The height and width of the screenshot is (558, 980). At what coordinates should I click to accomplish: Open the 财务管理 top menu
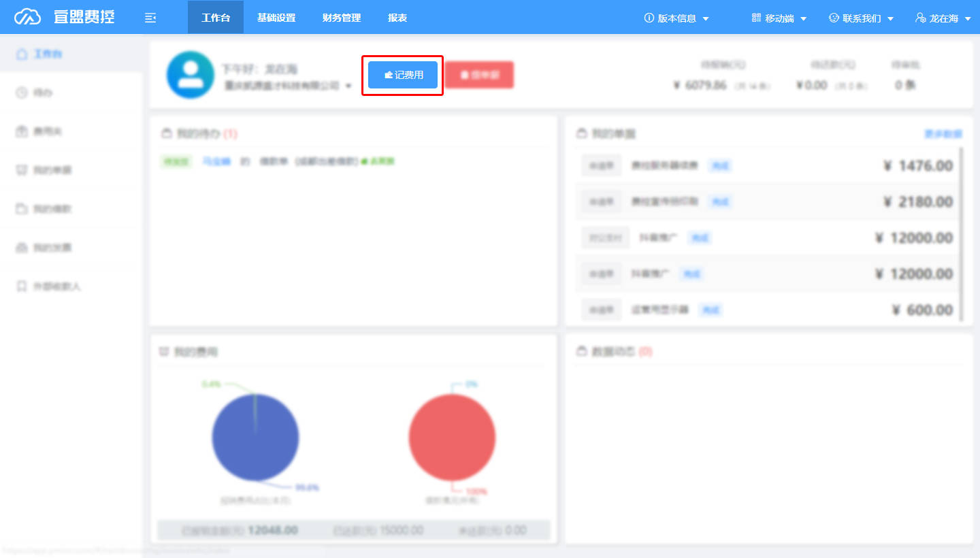coord(342,18)
